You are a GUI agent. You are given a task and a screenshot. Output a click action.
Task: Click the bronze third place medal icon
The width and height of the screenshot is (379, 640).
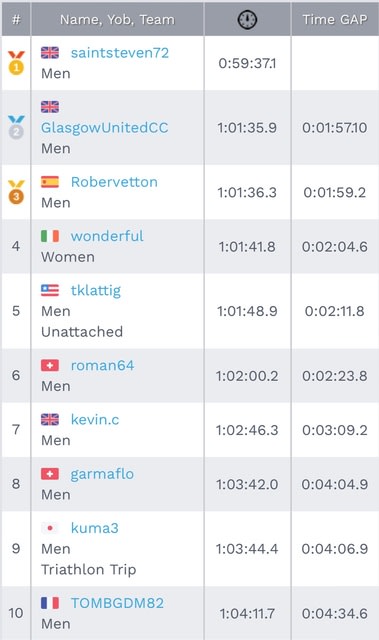point(16,192)
